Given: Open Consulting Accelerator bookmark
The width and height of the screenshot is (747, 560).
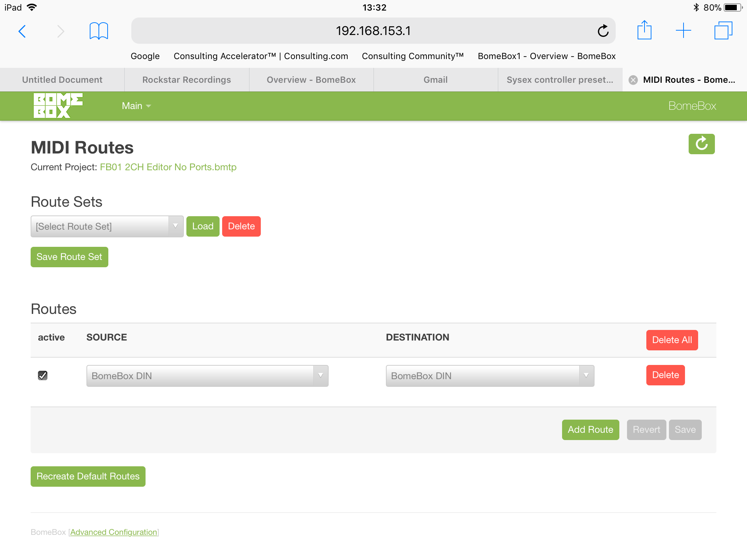Looking at the screenshot, I should [x=261, y=56].
